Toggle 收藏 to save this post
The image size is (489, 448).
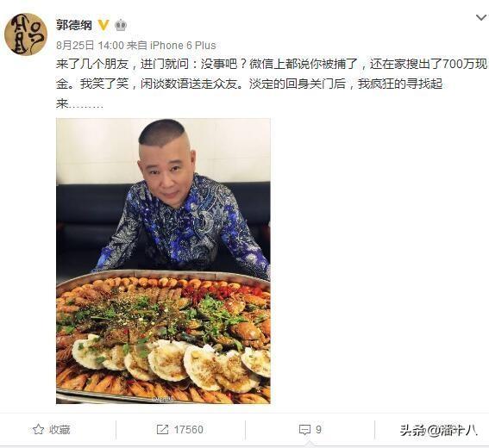pyautogui.click(x=52, y=430)
